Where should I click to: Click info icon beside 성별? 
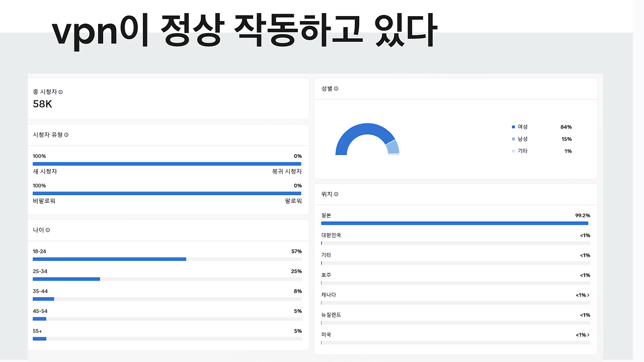pos(336,88)
